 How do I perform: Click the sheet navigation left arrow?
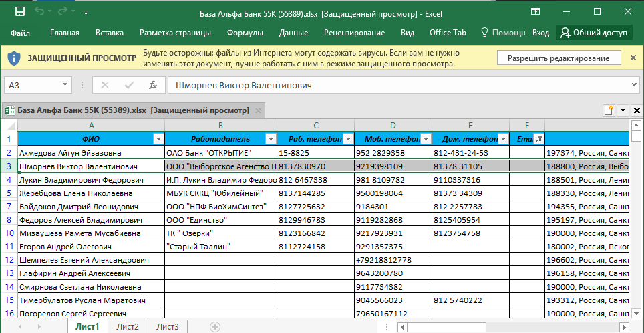tap(19, 327)
